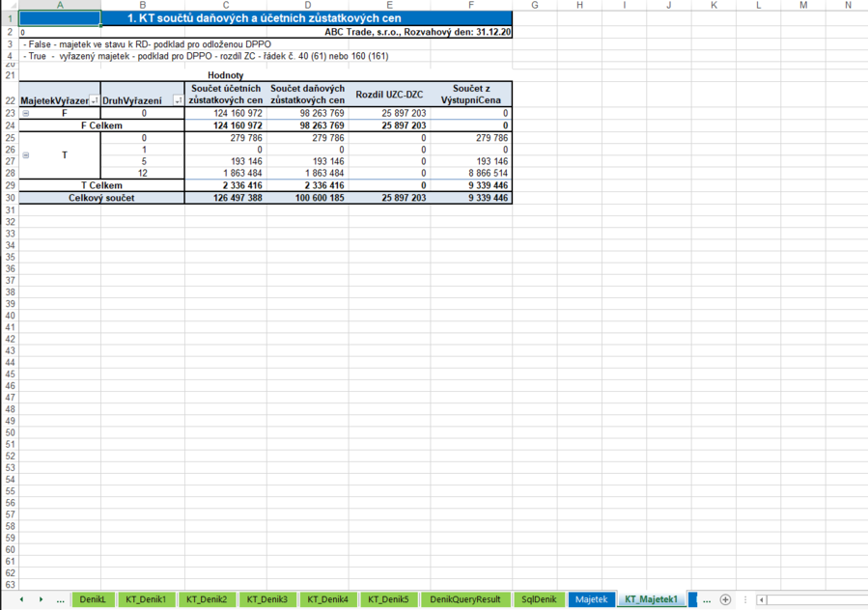Collapse the F group in pivot table
The image size is (868, 610).
coord(26,114)
